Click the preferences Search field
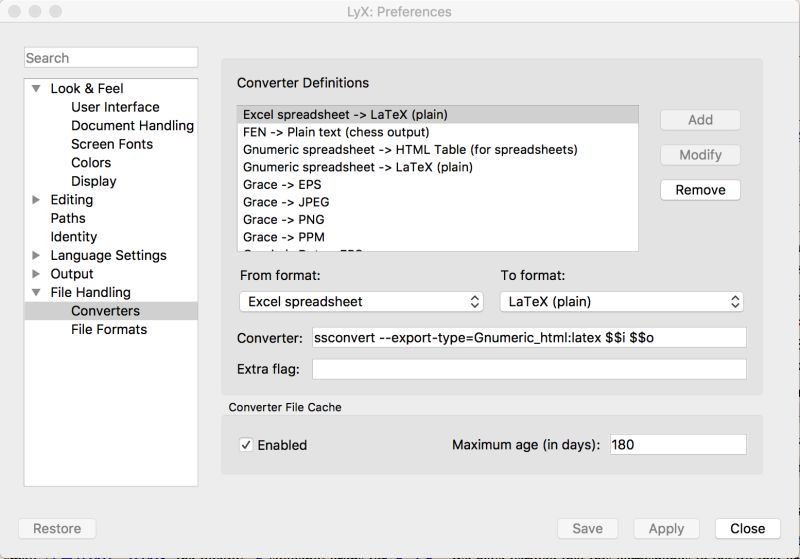The width and height of the screenshot is (800, 559). 111,58
